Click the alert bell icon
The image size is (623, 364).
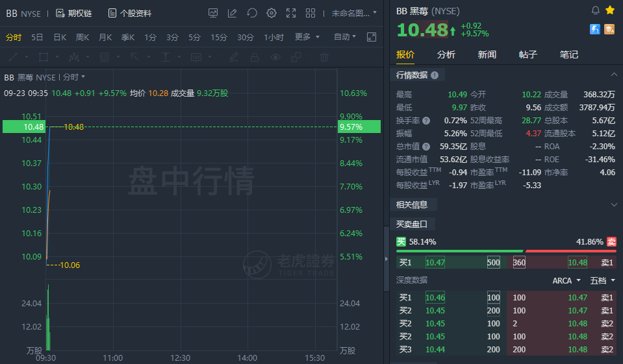(x=595, y=10)
